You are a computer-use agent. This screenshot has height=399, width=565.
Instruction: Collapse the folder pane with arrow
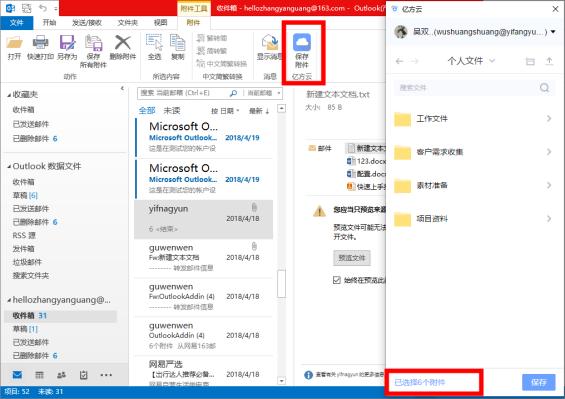click(x=122, y=88)
